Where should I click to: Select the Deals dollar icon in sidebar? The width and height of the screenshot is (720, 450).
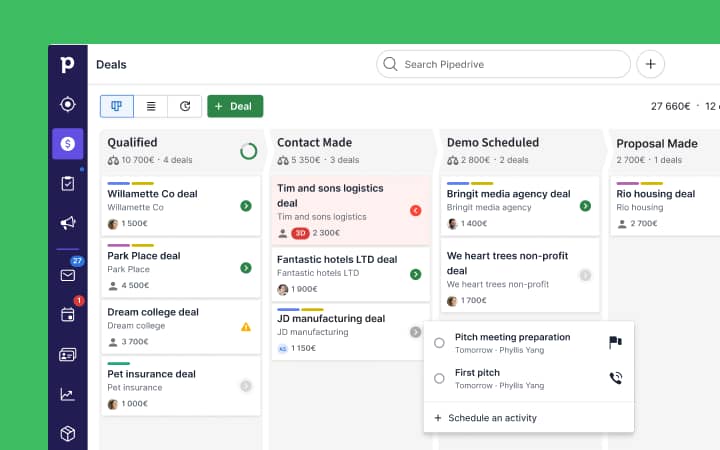[68, 144]
